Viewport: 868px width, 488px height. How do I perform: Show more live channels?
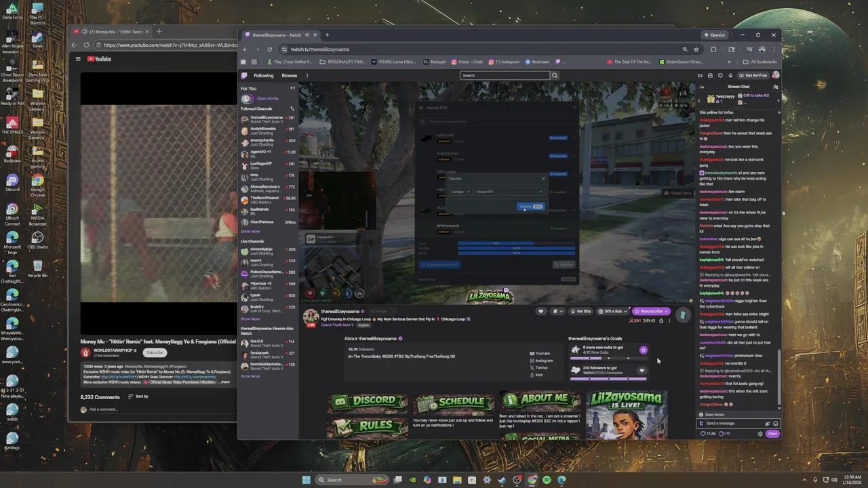point(250,319)
